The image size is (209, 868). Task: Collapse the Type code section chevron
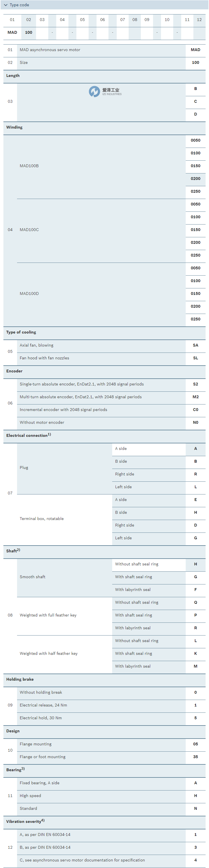(6, 5)
